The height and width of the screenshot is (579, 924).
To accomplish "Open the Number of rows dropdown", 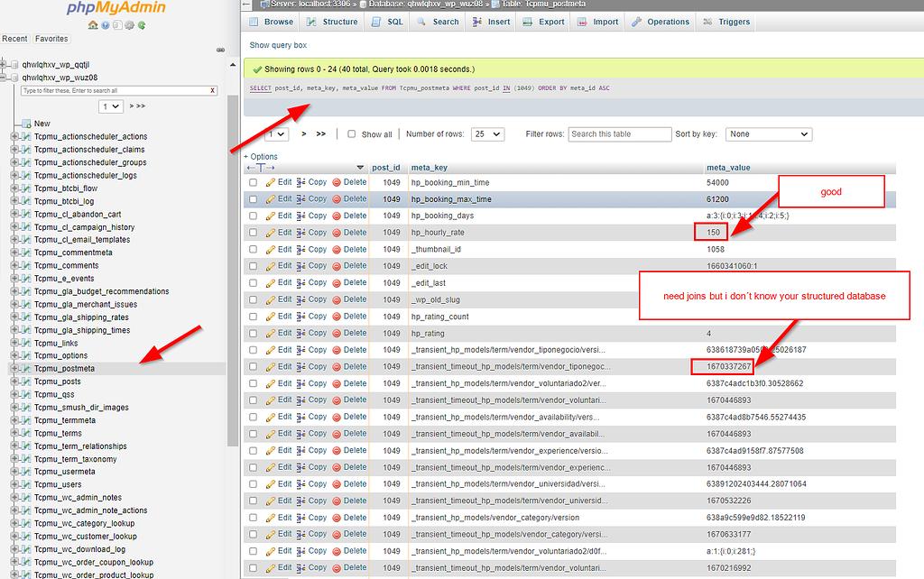I will click(487, 133).
